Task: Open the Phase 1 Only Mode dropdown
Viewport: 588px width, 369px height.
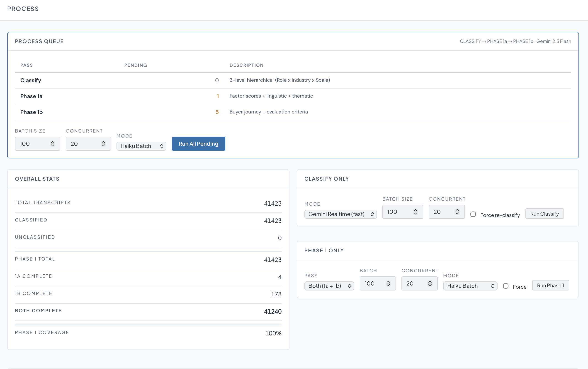Action: coord(470,286)
